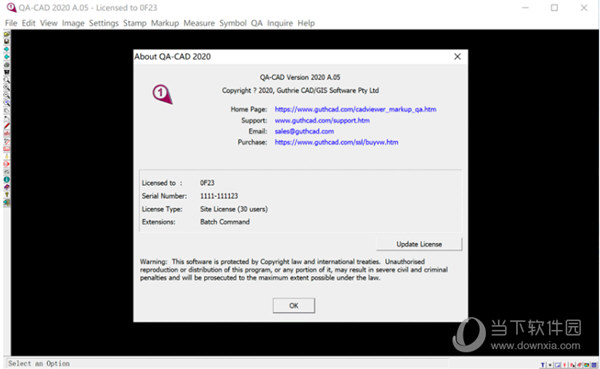Viewport: 600px width, 369px height.
Task: Click the 'Select an Option' status bar text
Action: pos(39,363)
